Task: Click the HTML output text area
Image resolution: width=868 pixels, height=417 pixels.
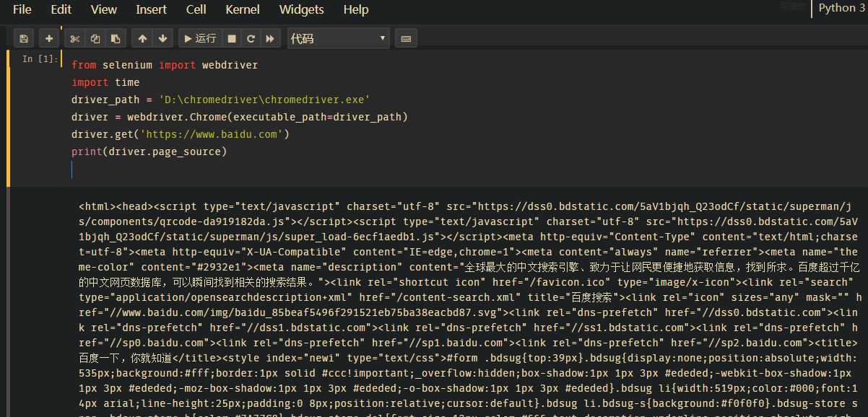Action: pos(469,307)
